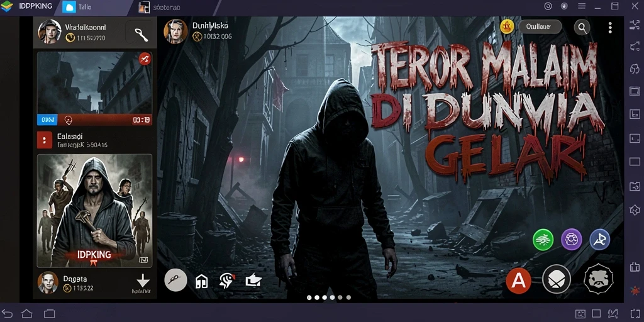644x322 pixels.
Task: Open the hamburger menu in title bar
Action: (x=582, y=6)
